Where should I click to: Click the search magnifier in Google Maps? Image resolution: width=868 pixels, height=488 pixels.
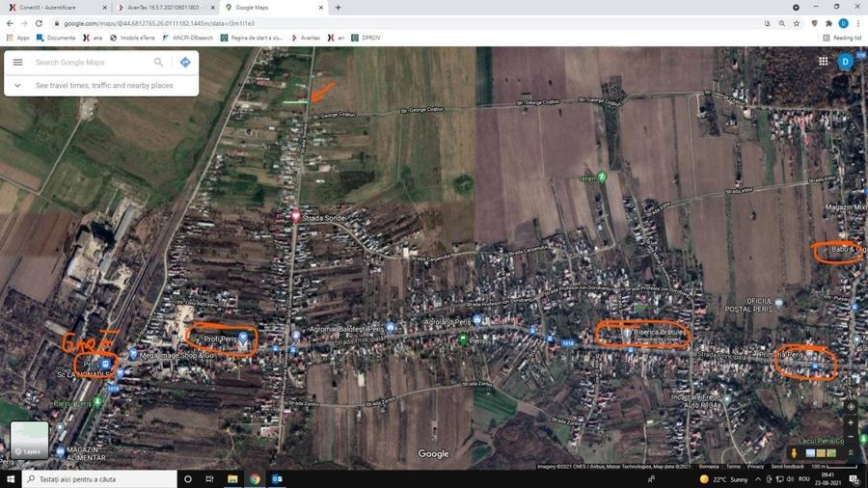pyautogui.click(x=158, y=62)
